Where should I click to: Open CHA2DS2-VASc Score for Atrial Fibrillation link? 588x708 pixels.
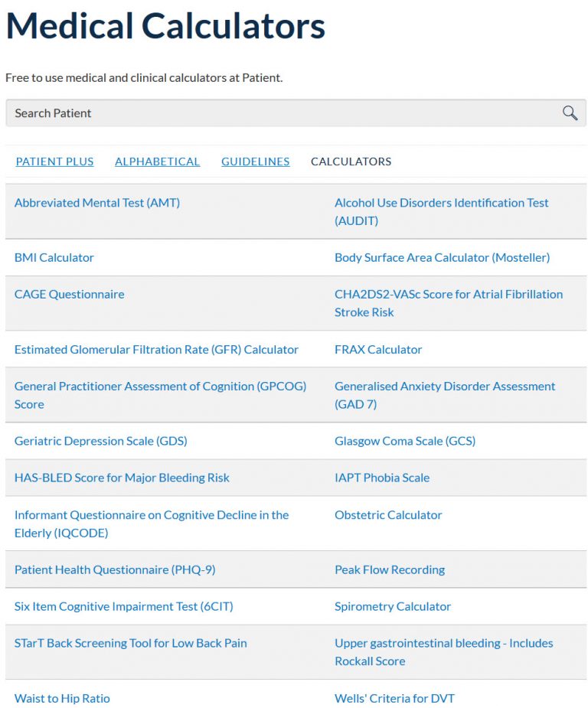point(449,303)
